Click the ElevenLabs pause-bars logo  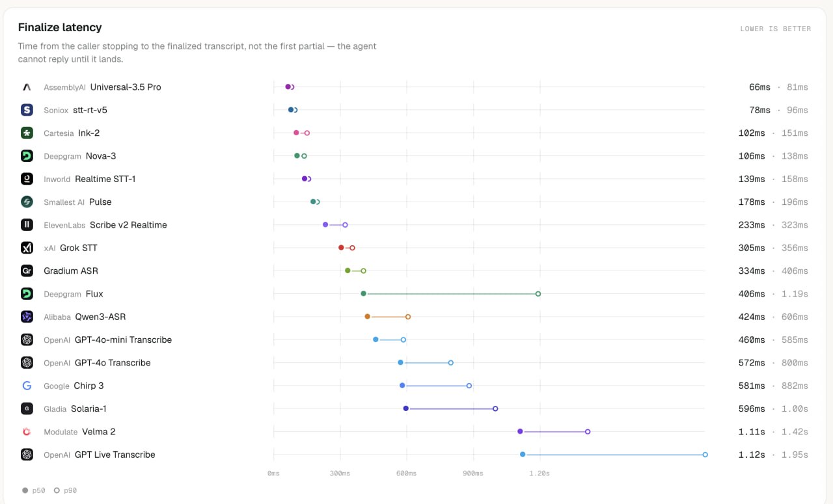pos(27,225)
